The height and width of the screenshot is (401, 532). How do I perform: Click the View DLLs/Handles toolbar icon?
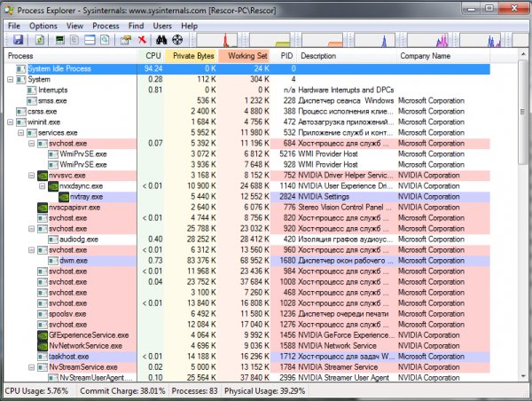pyautogui.click(x=105, y=40)
